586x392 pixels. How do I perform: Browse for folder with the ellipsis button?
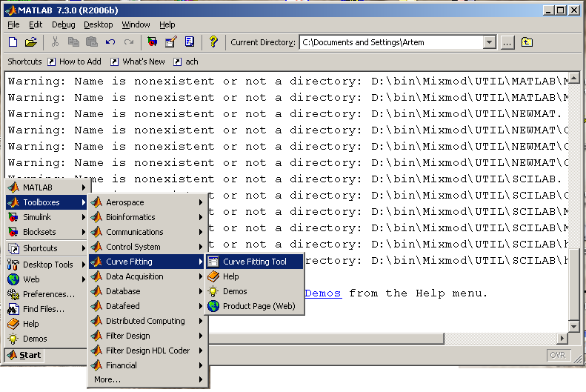click(507, 42)
